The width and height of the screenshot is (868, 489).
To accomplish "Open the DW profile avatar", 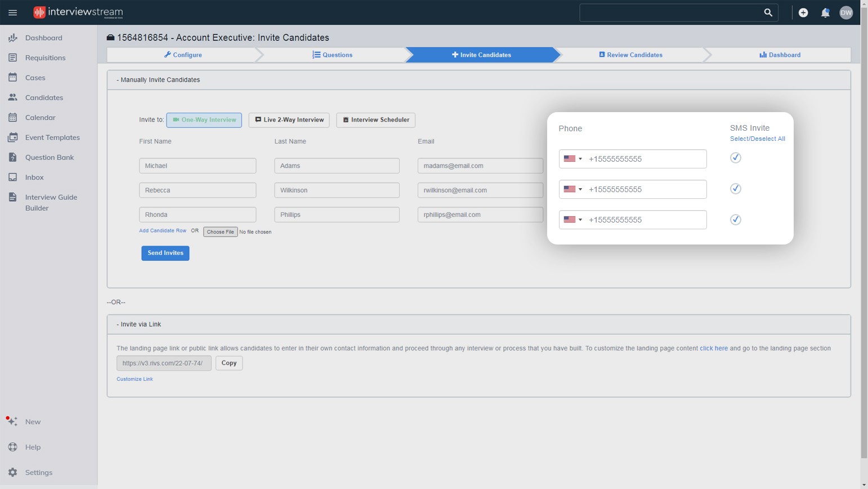I will [846, 12].
